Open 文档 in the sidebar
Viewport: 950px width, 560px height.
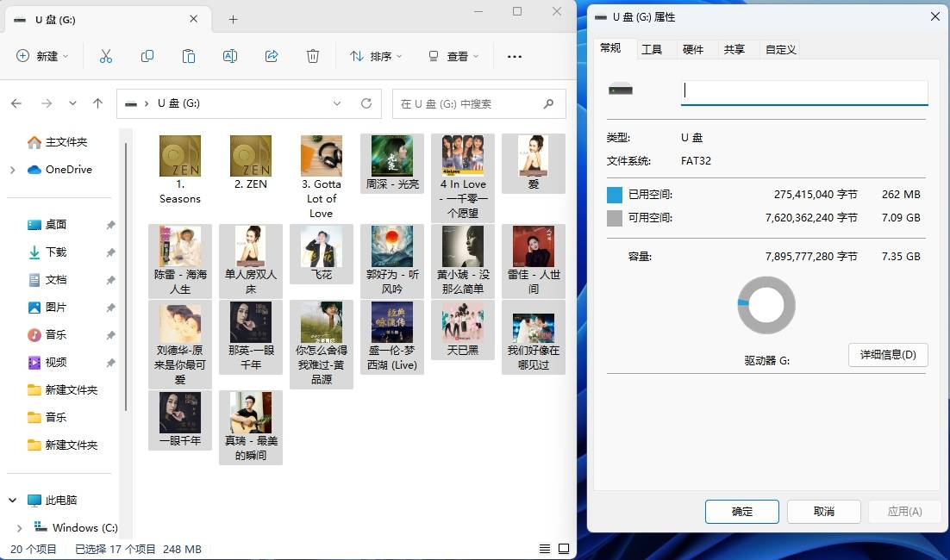47,280
